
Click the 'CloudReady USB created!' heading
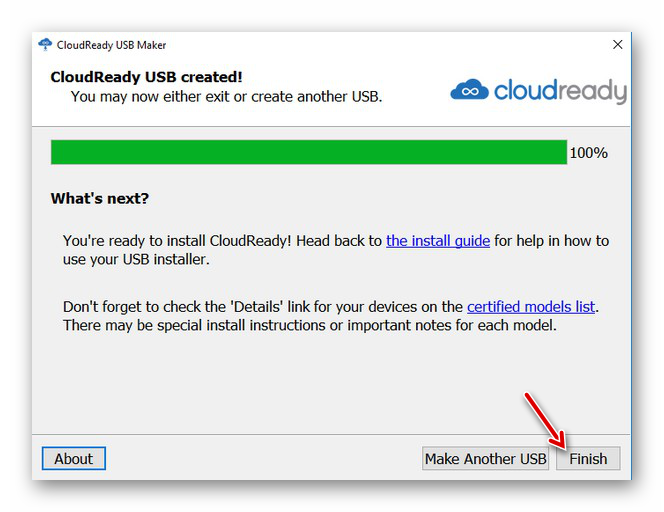click(146, 77)
